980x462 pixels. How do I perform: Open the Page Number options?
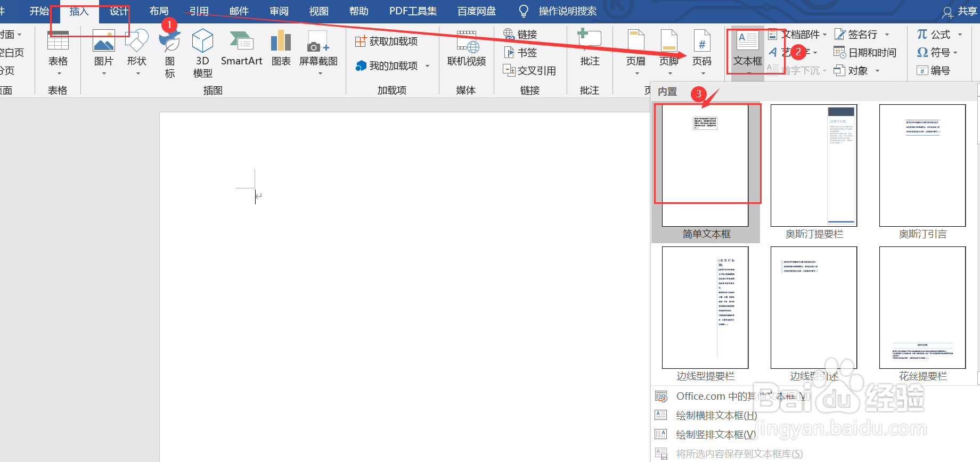702,53
